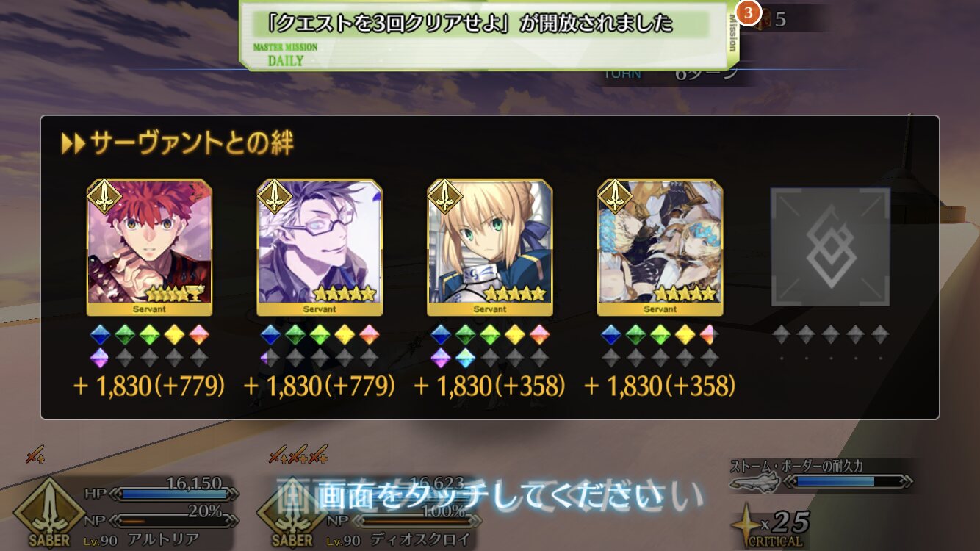Viewport: 980px width, 551px height.
Task: Tap the red-haired Saber servant card
Action: [x=149, y=247]
